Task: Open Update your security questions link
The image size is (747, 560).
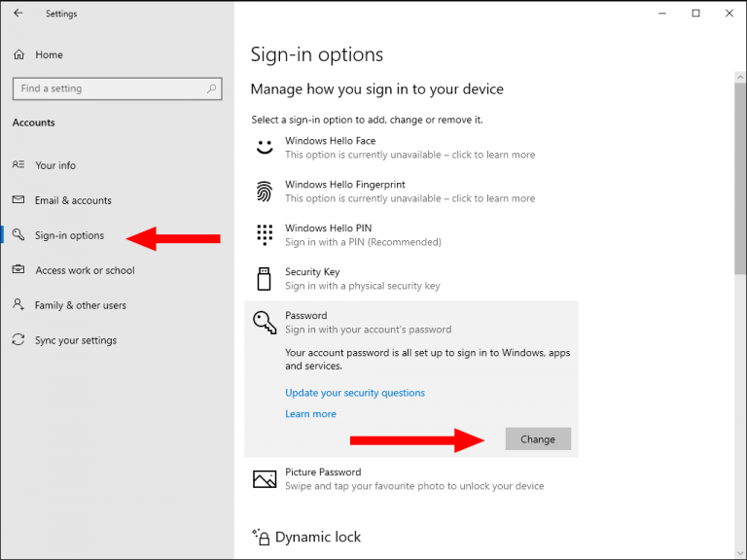Action: click(x=355, y=393)
